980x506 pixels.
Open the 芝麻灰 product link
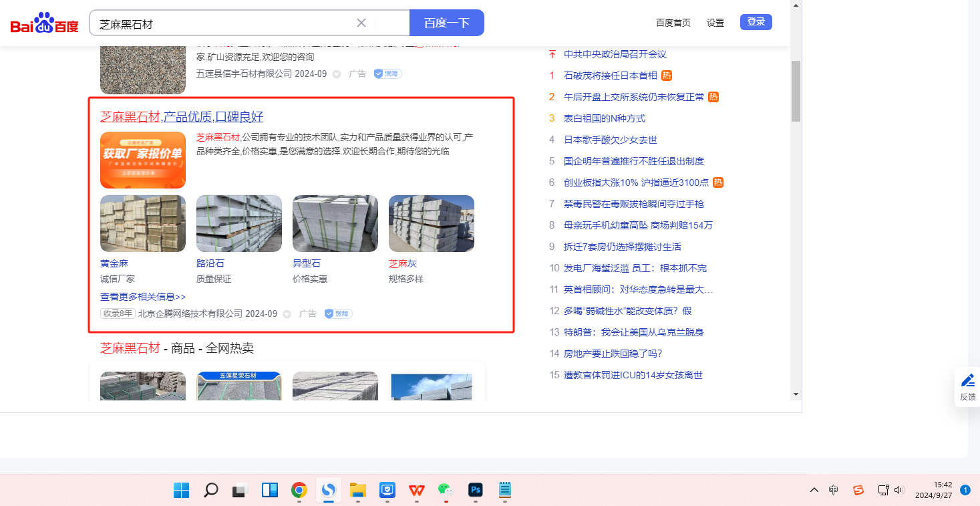403,263
